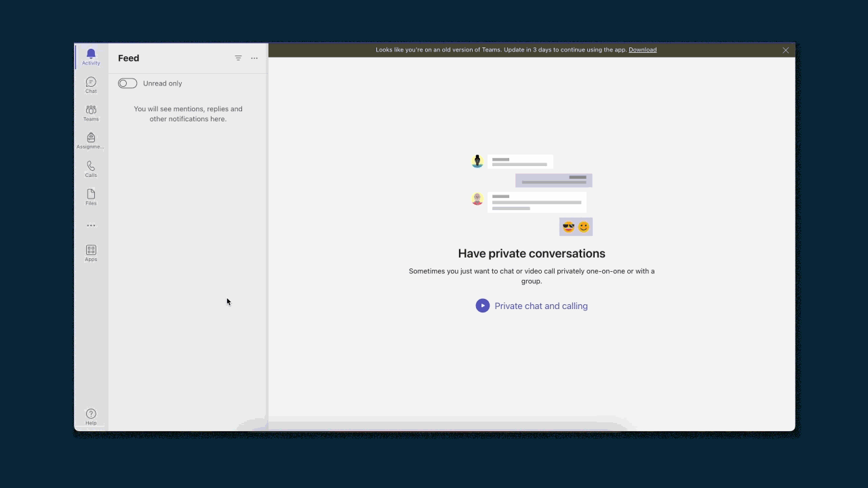This screenshot has height=488, width=868.
Task: Click the Have private conversations heading
Action: tap(532, 253)
